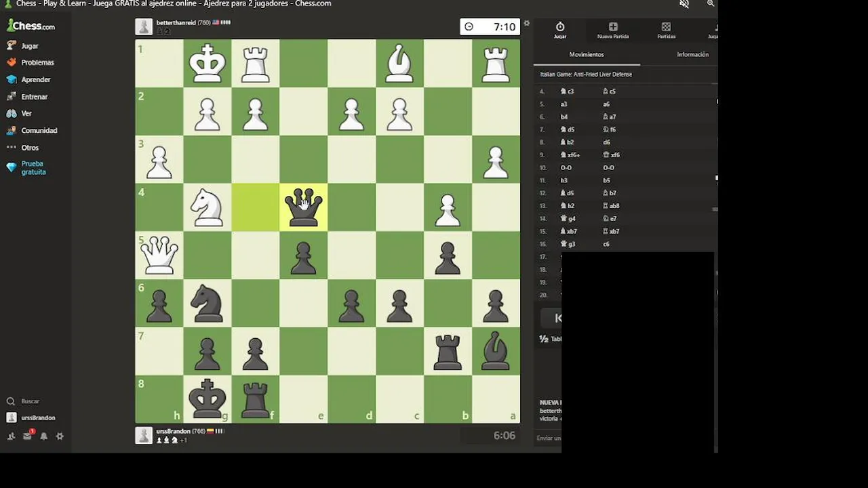
Task: Select the black pawn on b5
Action: tap(448, 256)
